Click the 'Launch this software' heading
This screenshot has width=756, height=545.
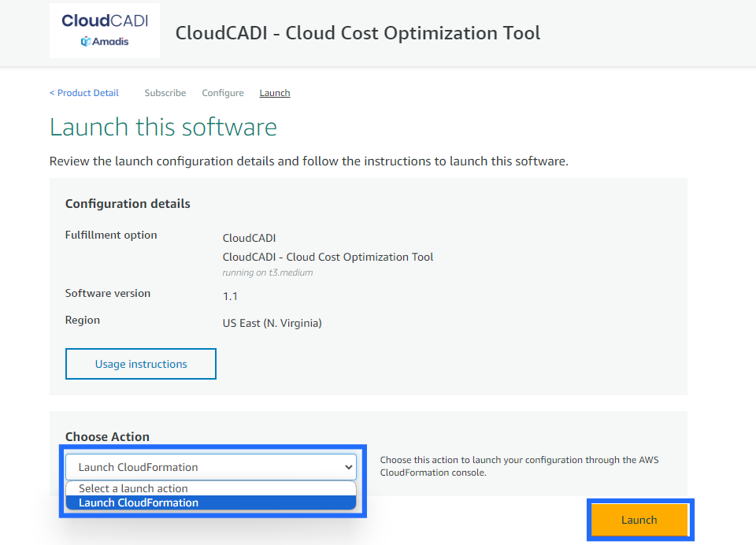pos(163,128)
